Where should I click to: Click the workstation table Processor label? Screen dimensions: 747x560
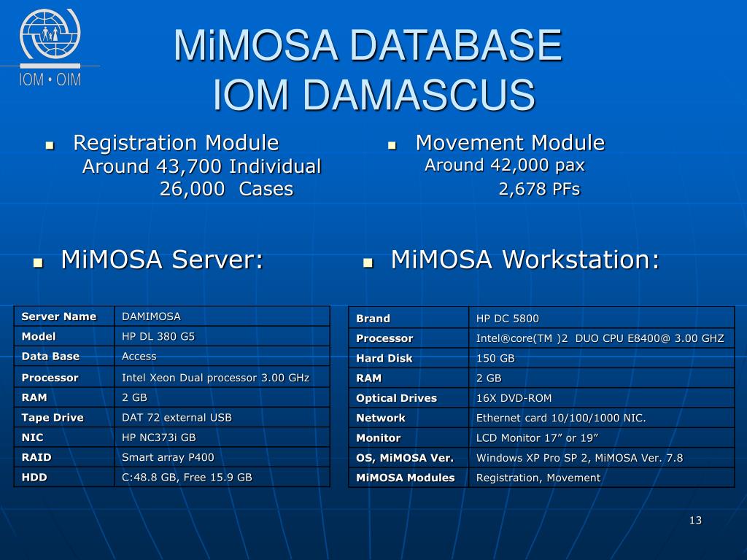409,338
